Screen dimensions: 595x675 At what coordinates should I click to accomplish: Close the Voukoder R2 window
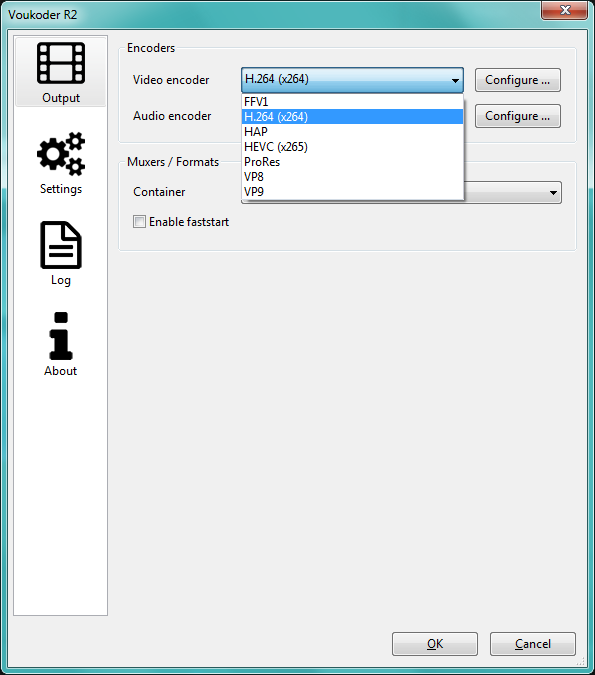coord(564,9)
